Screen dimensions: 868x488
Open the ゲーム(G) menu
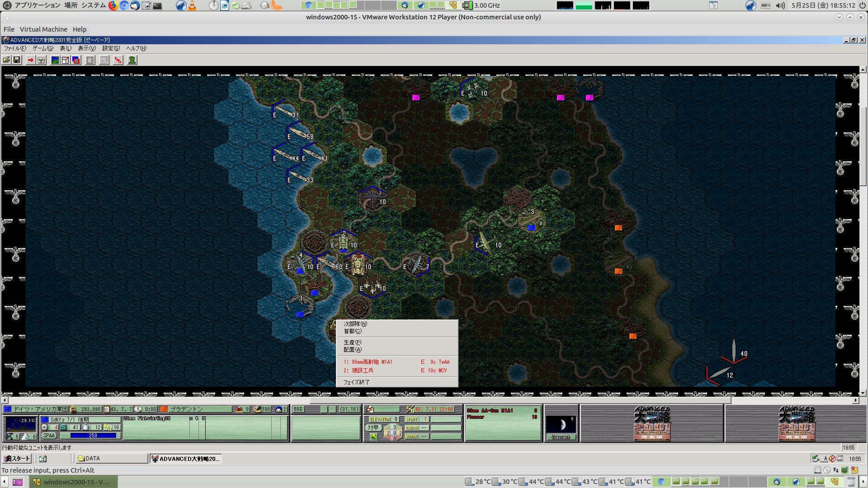[x=42, y=48]
